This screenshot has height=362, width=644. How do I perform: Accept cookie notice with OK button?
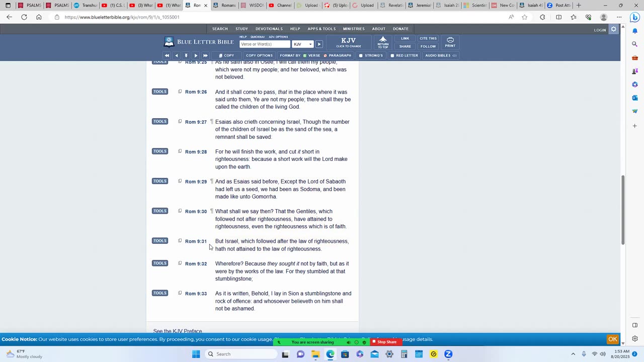click(613, 339)
